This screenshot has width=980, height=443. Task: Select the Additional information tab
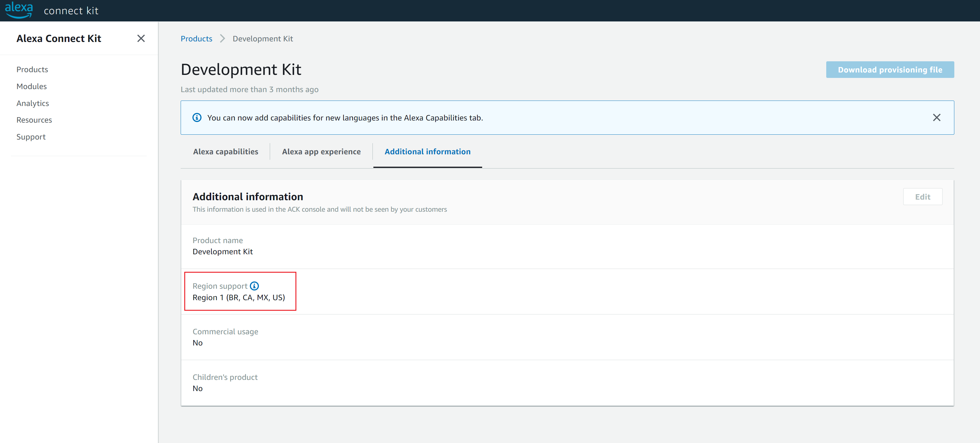click(427, 152)
